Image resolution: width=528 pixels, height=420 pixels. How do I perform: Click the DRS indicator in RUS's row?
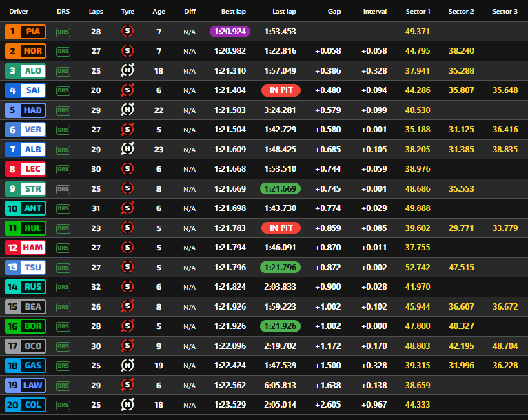63,287
